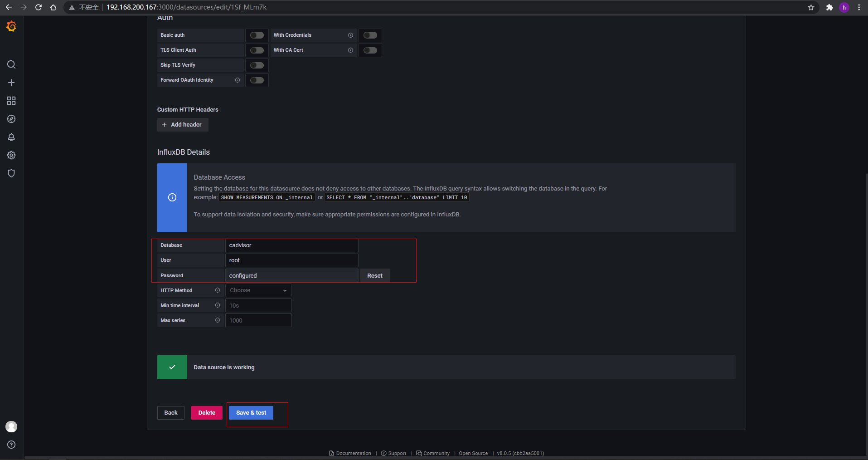Open the Chrome three-dot menu

859,7
